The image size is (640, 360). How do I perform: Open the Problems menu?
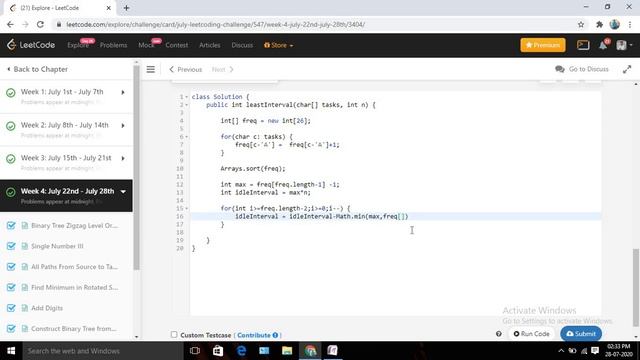(113, 45)
